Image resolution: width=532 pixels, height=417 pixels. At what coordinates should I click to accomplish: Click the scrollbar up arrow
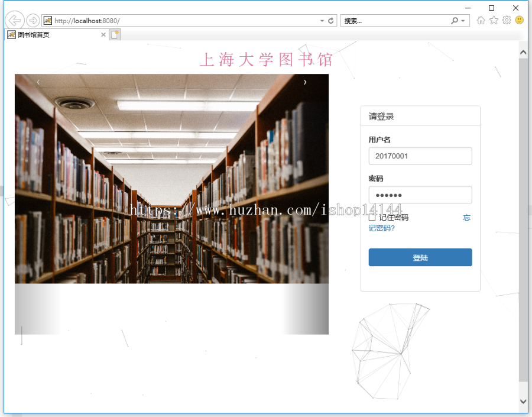pyautogui.click(x=523, y=51)
